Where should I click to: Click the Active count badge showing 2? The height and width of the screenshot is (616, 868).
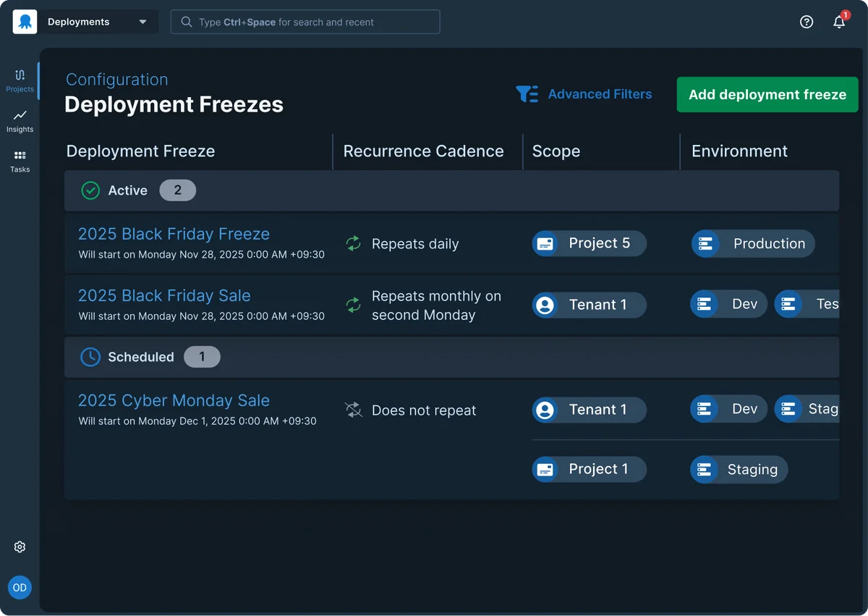178,190
